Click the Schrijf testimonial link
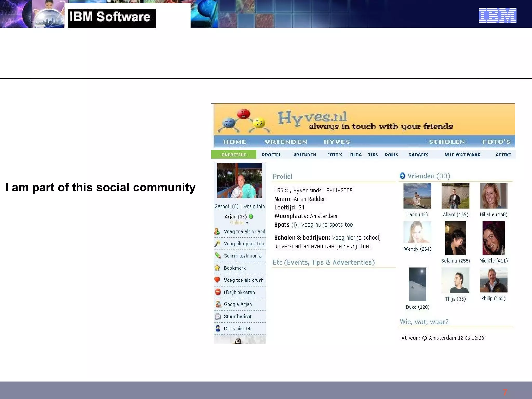 tap(243, 256)
